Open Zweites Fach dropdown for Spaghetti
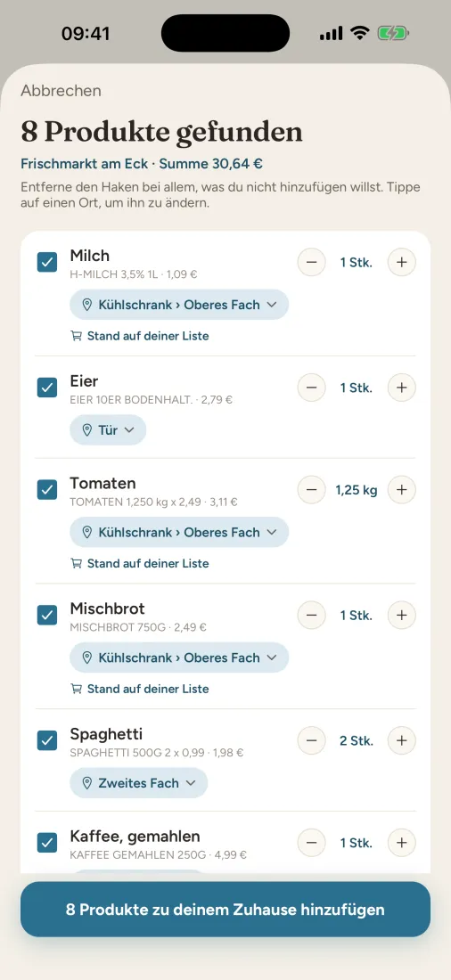The height and width of the screenshot is (980, 451). [x=138, y=783]
